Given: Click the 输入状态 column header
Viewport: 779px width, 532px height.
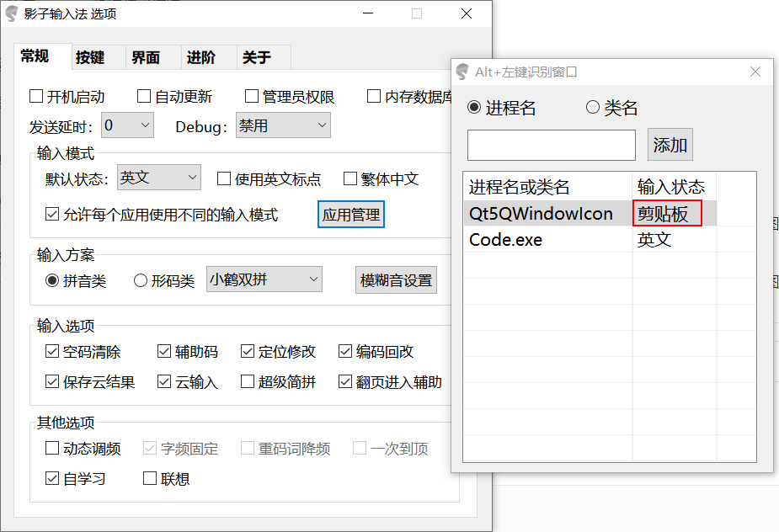Looking at the screenshot, I should (675, 187).
